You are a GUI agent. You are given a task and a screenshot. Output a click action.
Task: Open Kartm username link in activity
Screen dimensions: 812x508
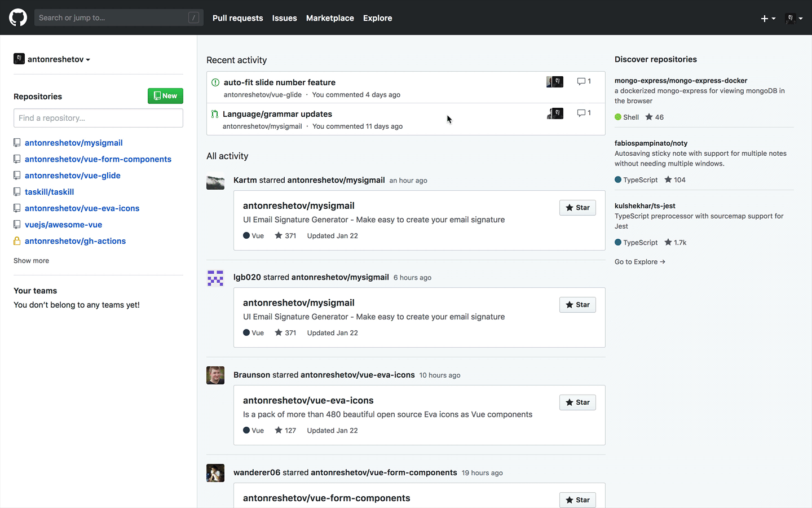[245, 180]
